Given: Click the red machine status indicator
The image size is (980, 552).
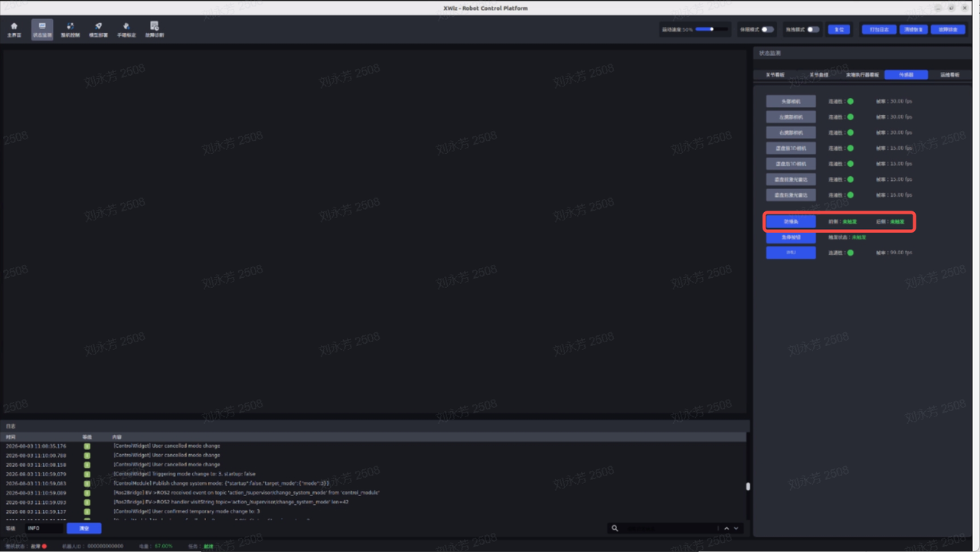Looking at the screenshot, I should point(44,547).
